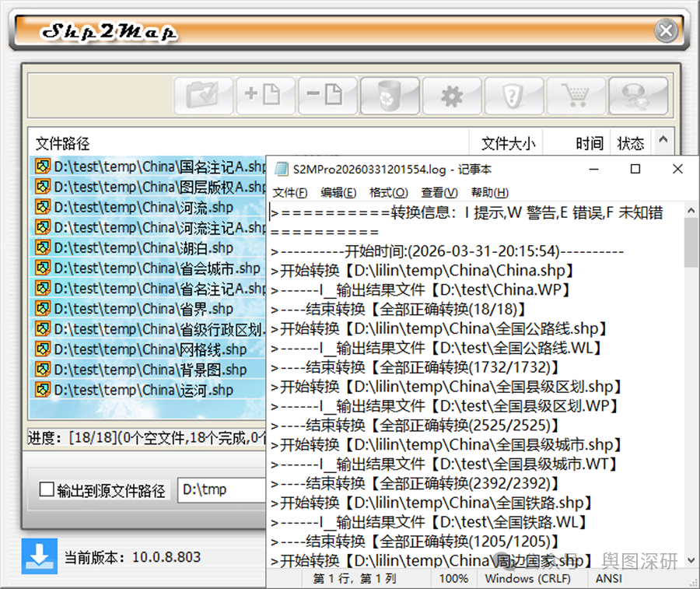The width and height of the screenshot is (700, 589).
Task: Clear the list with the recycle bin icon
Action: (x=390, y=94)
